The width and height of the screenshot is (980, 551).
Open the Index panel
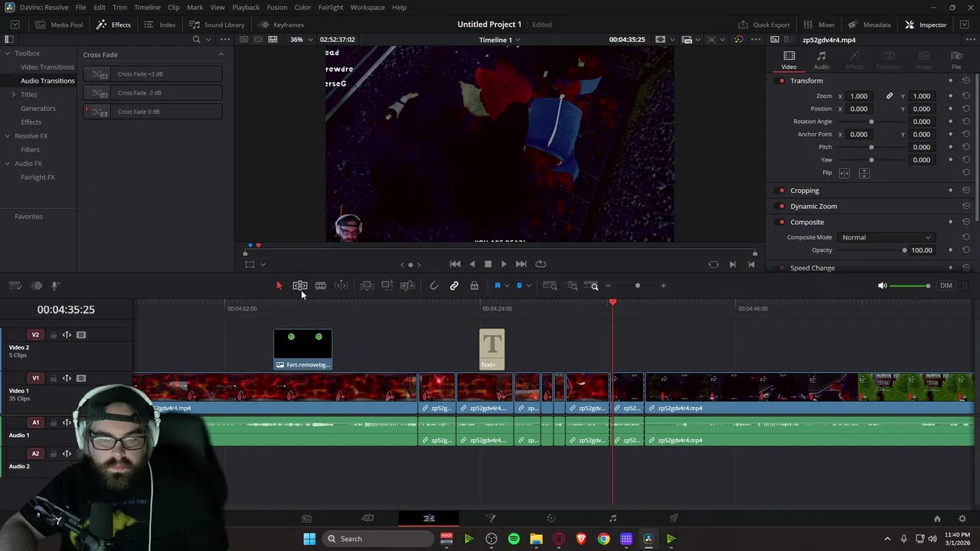tap(159, 24)
